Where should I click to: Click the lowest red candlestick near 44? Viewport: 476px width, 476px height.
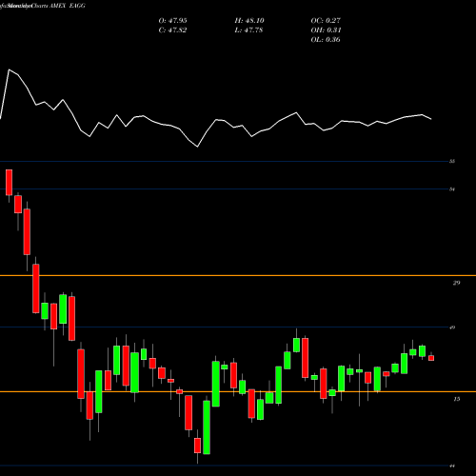[197, 446]
